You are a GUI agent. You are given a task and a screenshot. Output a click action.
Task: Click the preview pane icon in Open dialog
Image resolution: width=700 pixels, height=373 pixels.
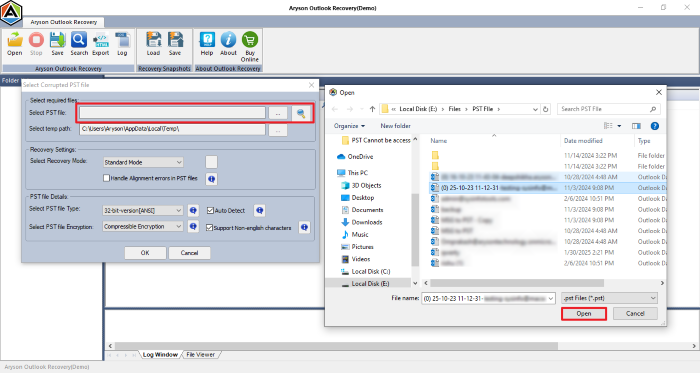636,126
